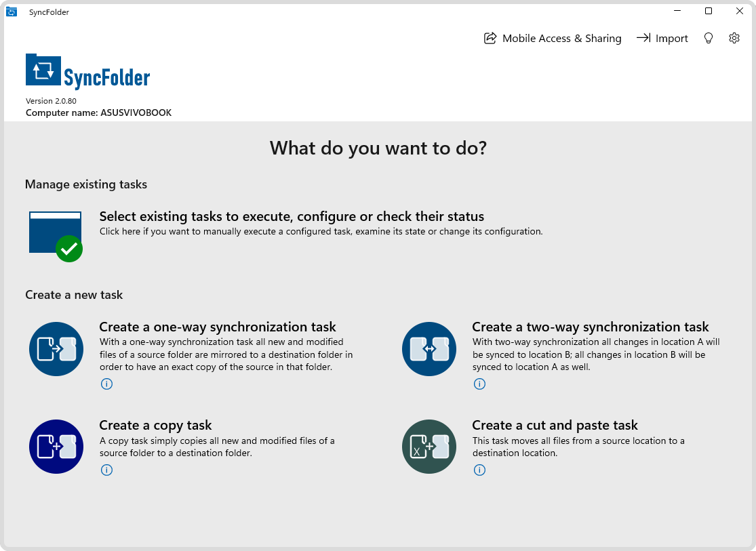Show info for cut and paste task
Viewport: 756px width, 551px height.
[479, 470]
